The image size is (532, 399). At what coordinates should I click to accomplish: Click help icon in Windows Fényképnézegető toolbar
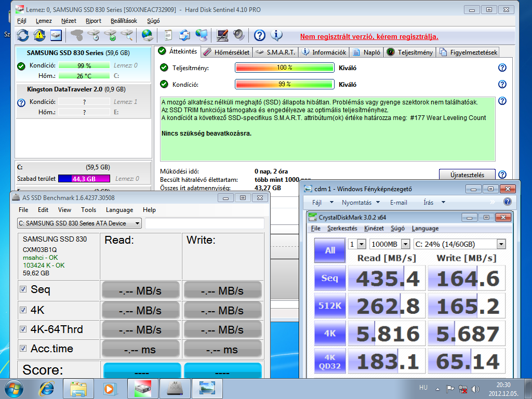pos(508,202)
